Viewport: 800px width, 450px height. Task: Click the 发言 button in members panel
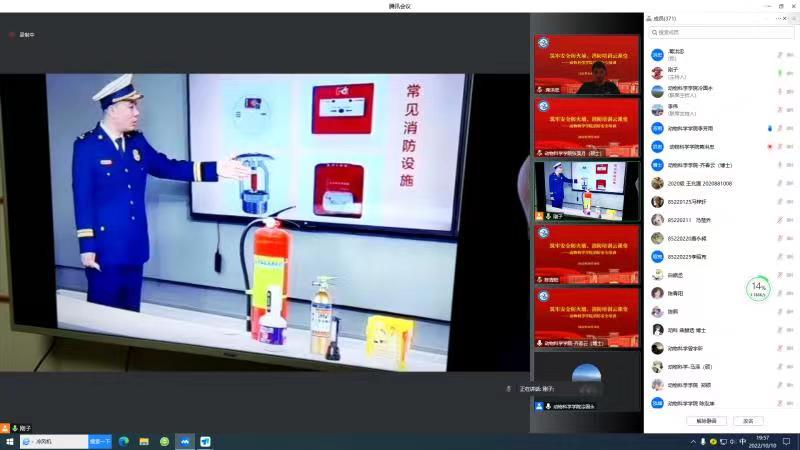pos(747,420)
